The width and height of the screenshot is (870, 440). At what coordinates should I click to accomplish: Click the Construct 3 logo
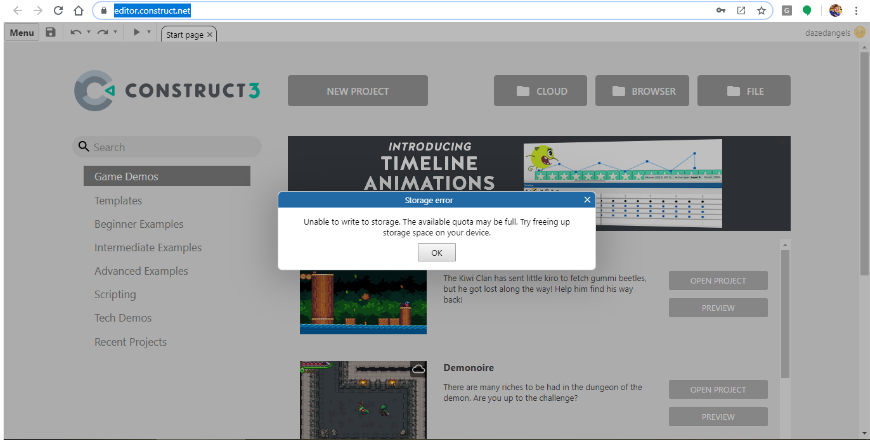click(x=167, y=90)
